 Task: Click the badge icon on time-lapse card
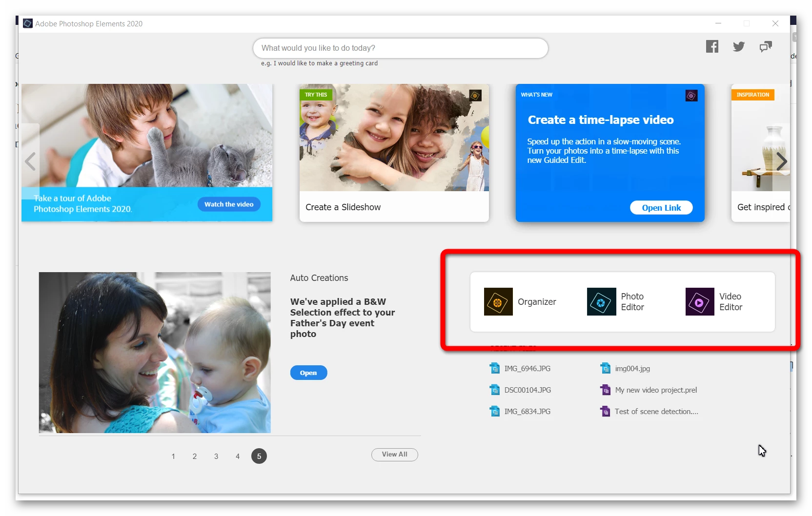691,96
